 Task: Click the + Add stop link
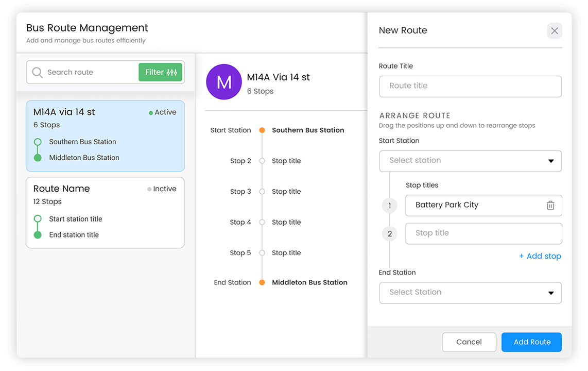pyautogui.click(x=540, y=256)
